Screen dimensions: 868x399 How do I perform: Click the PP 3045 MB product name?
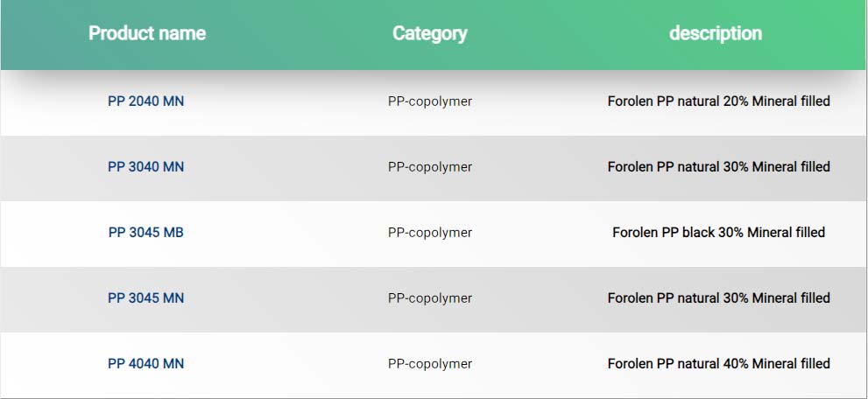[145, 233]
